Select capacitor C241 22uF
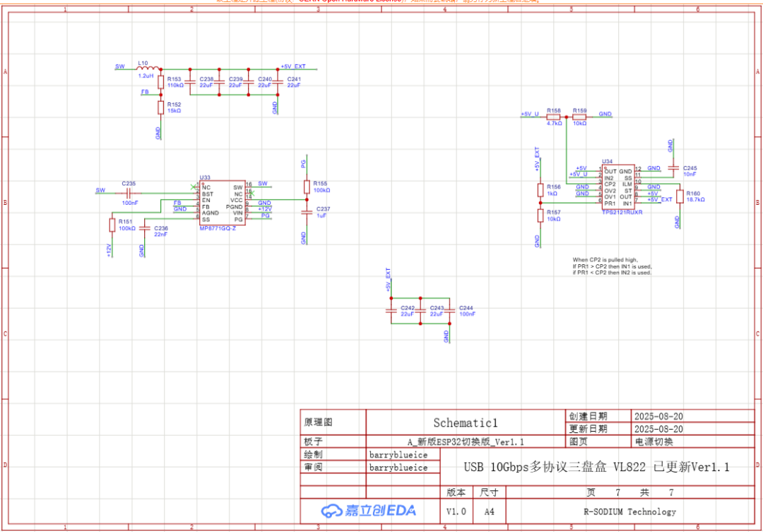 coord(278,82)
